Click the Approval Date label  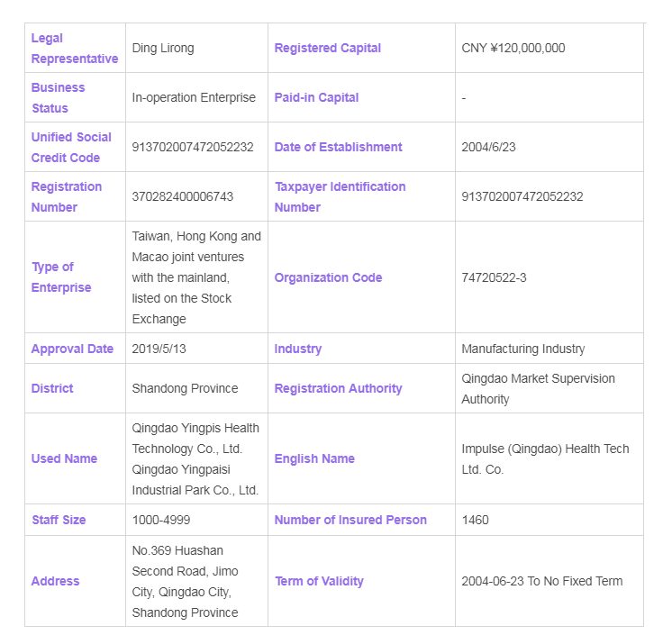click(x=72, y=349)
